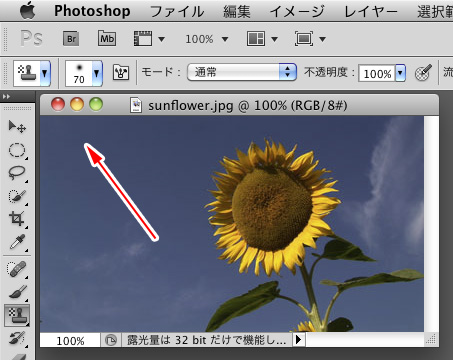
Task: Select the History Brush tool
Action: [17, 338]
